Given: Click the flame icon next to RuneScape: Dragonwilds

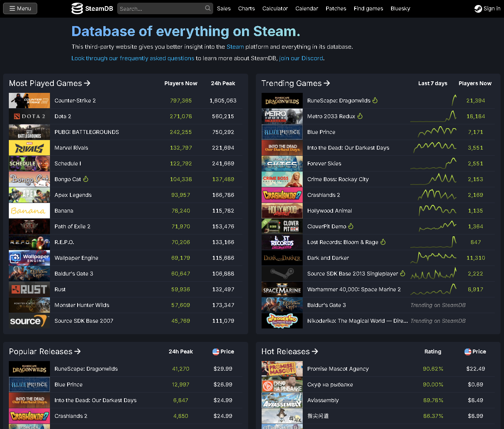Looking at the screenshot, I should 375,100.
